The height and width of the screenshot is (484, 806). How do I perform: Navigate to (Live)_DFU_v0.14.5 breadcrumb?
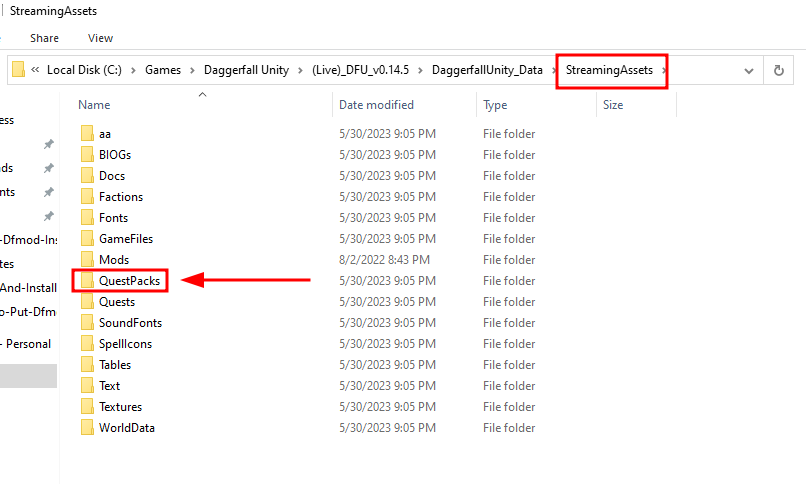click(x=360, y=70)
